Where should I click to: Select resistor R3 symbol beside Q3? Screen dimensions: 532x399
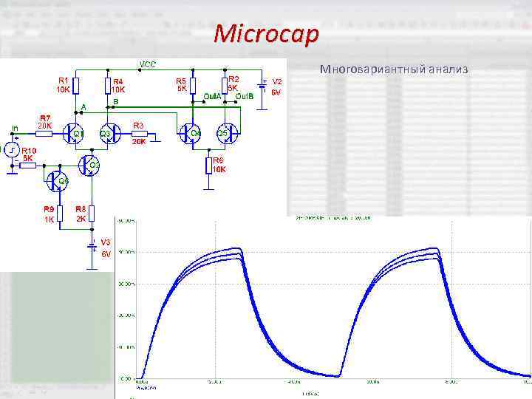pos(140,134)
